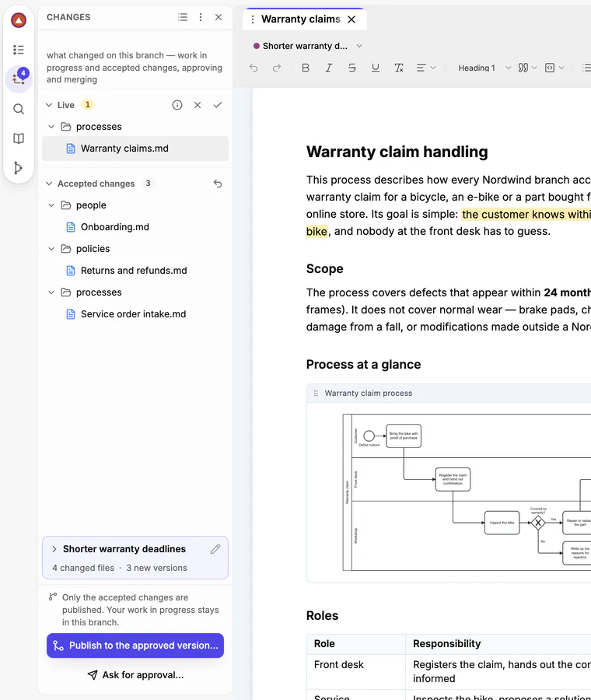The image size is (591, 700).
Task: Show info for Live changes
Action: (177, 105)
